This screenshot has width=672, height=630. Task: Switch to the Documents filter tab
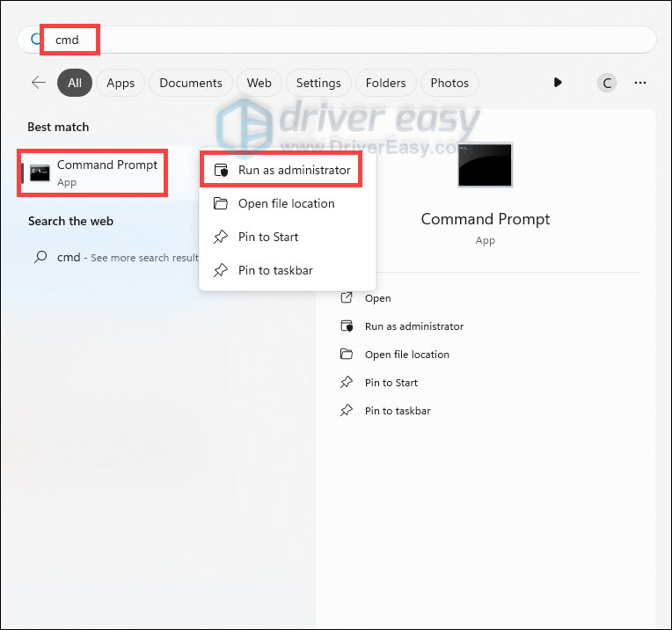point(191,83)
